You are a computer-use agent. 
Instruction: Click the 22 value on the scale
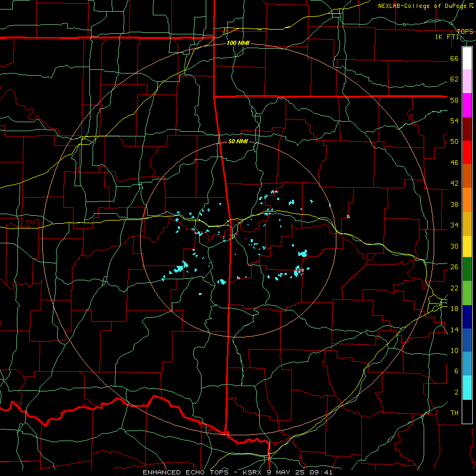pyautogui.click(x=454, y=288)
